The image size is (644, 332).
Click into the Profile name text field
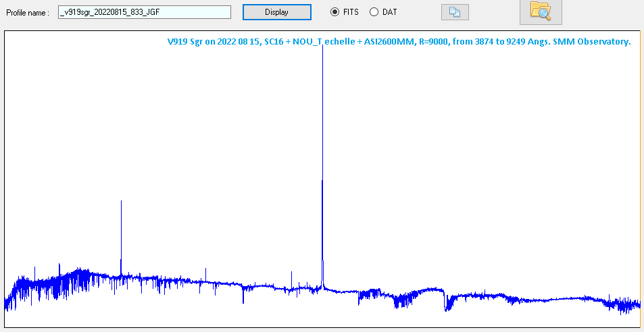pyautogui.click(x=144, y=12)
